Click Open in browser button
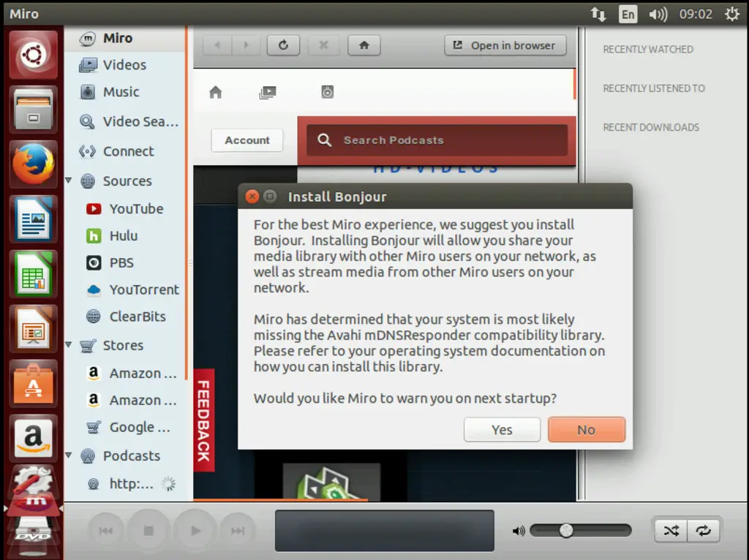749x560 pixels. pos(505,45)
